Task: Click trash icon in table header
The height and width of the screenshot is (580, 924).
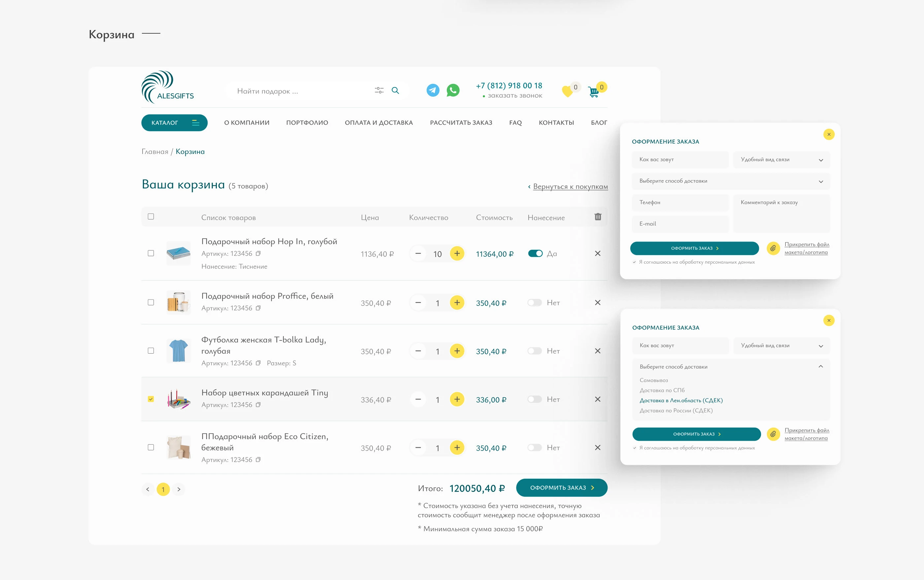Action: click(598, 217)
